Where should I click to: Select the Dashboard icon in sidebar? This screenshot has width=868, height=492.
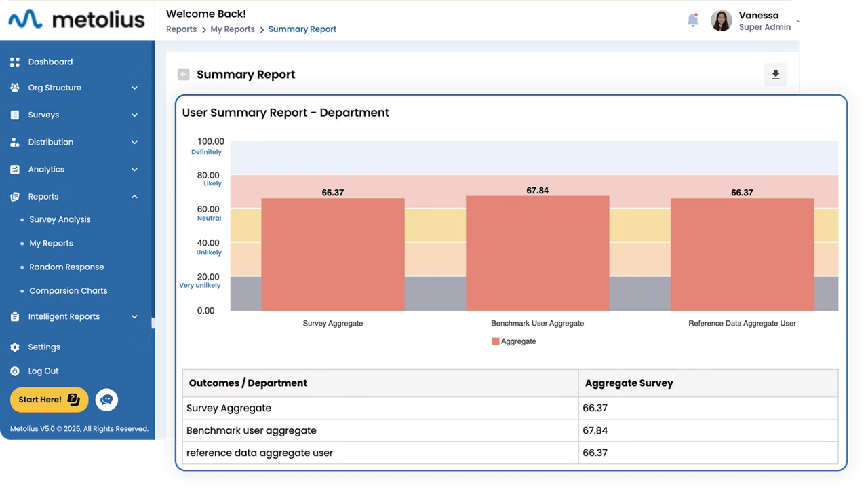(x=15, y=62)
